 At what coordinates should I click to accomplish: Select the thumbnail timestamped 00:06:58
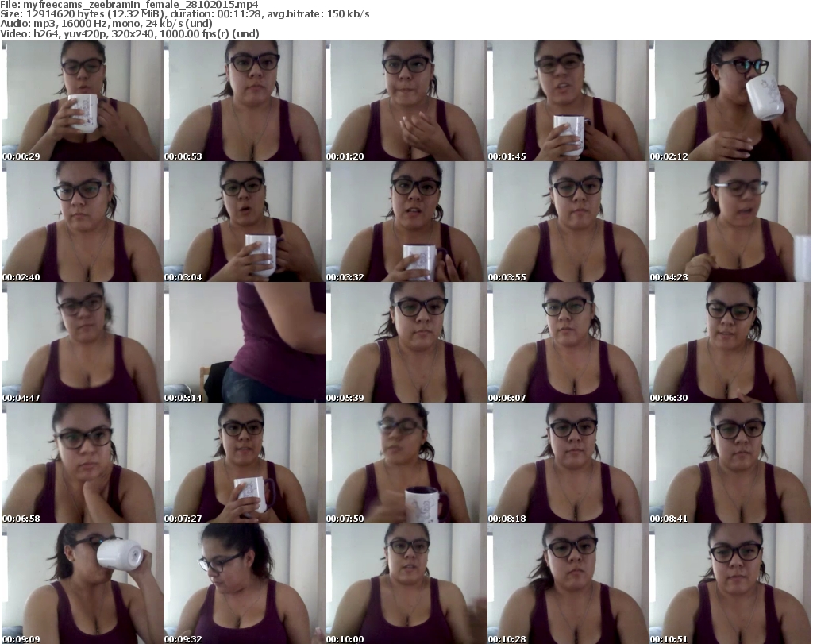coord(82,463)
